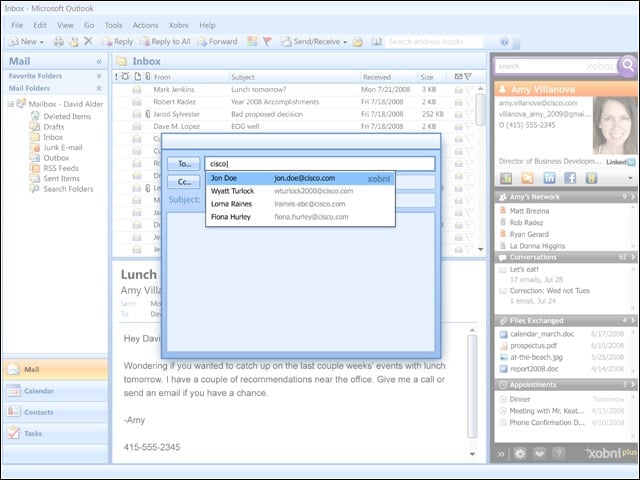Open the Xobni social icons dropdown arrow
640x480 pixels.
click(630, 178)
